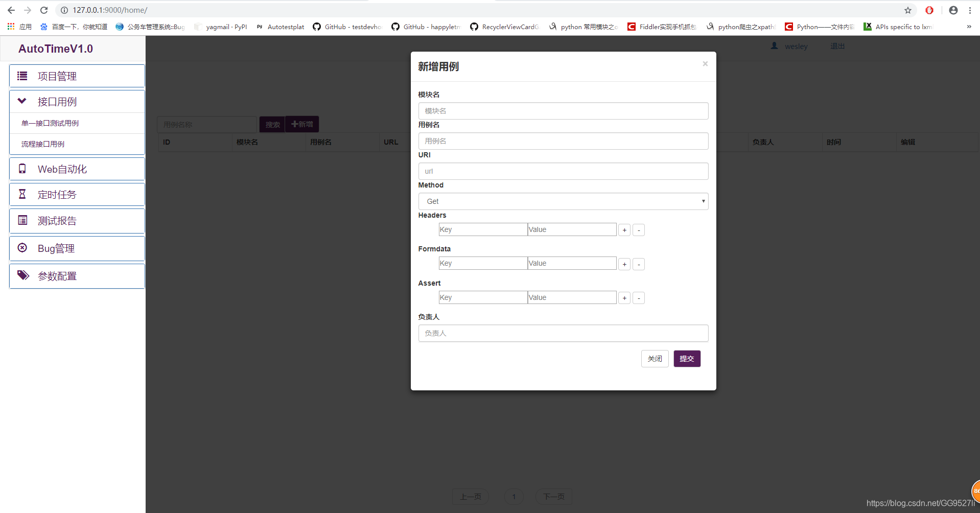Submit the form with 提交
Screen dimensions: 980x513
point(687,359)
